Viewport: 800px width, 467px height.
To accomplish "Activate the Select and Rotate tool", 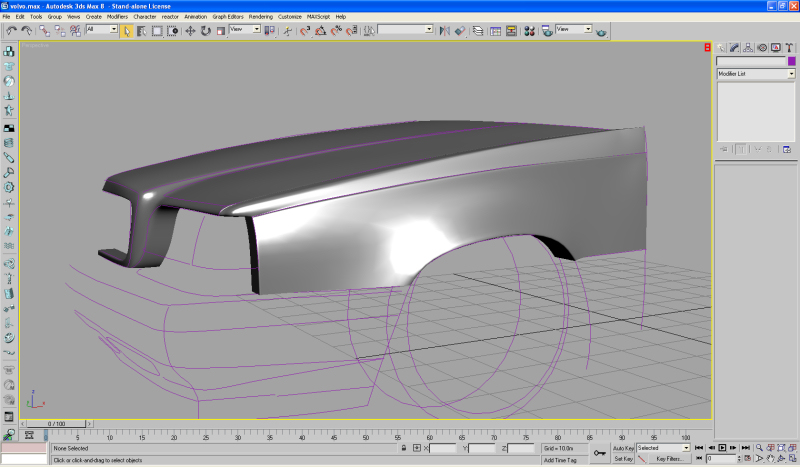I will click(x=206, y=31).
